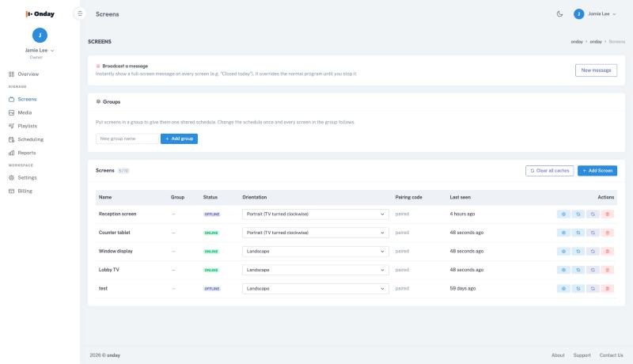Open Reports page

(x=27, y=153)
